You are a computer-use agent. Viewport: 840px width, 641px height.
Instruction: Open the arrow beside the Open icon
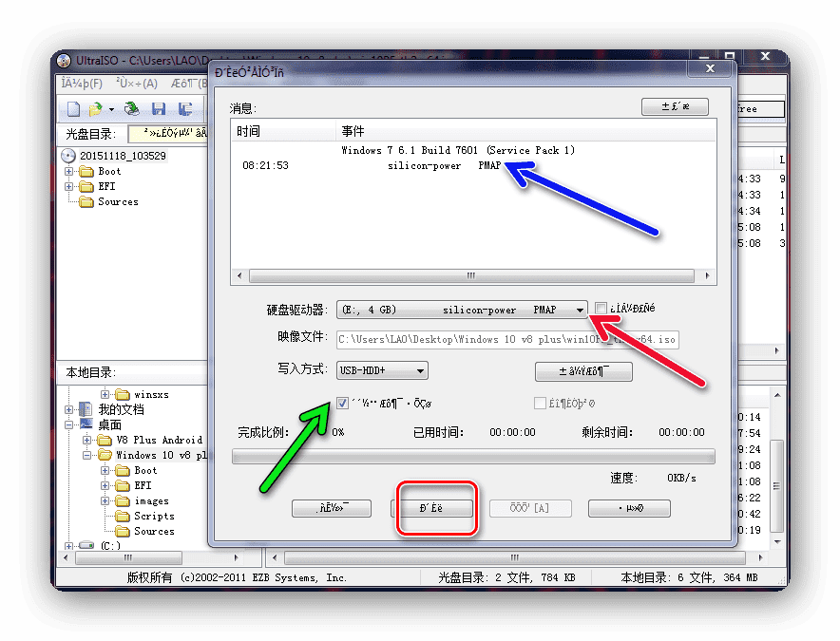tap(111, 110)
